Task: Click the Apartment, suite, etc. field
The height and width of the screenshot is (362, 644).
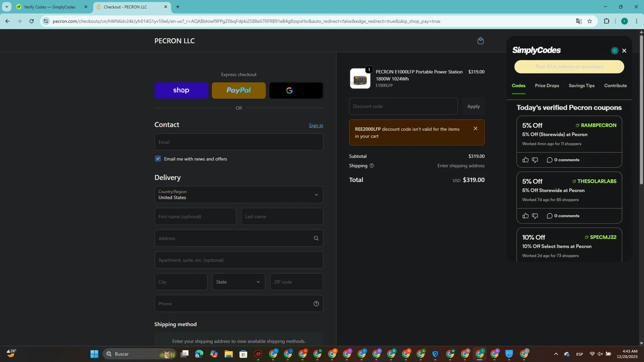Action: 239,260
